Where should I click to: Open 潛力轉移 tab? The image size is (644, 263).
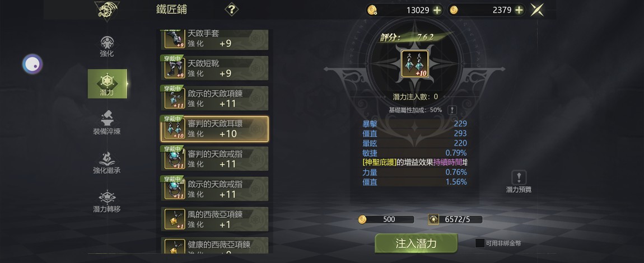107,201
